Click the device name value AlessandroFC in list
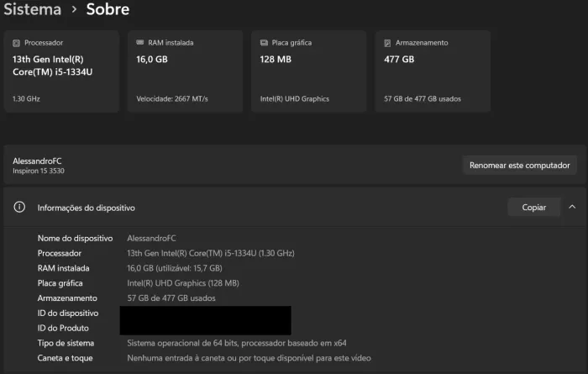Image resolution: width=588 pixels, height=374 pixels. pyautogui.click(x=151, y=238)
